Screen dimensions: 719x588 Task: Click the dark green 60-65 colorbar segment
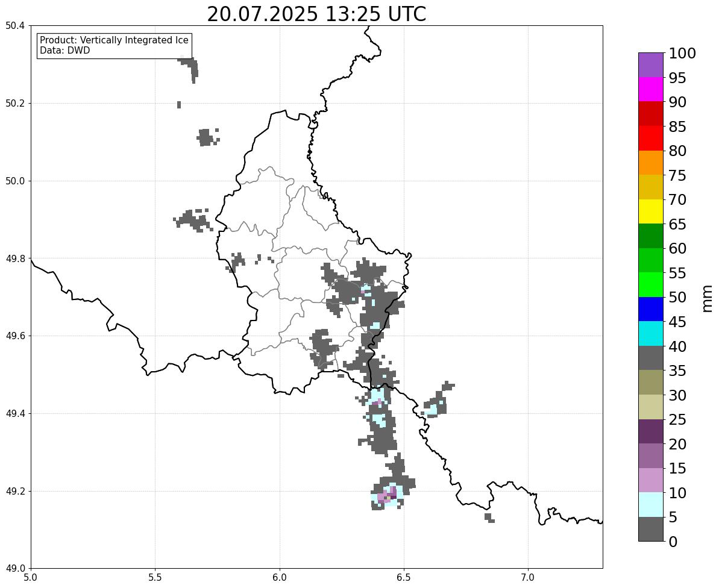pos(651,236)
